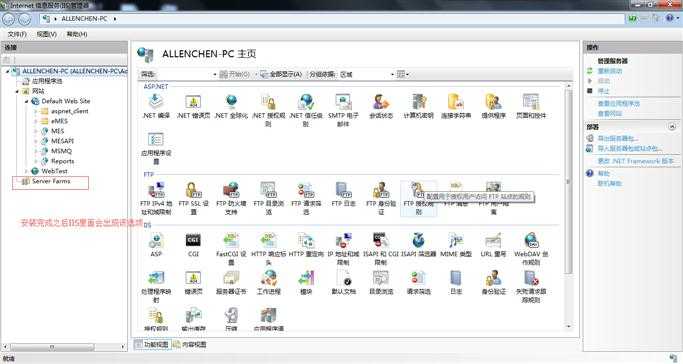Open the 工作进程 icon
Screen dimensions: 683x364
268,278
